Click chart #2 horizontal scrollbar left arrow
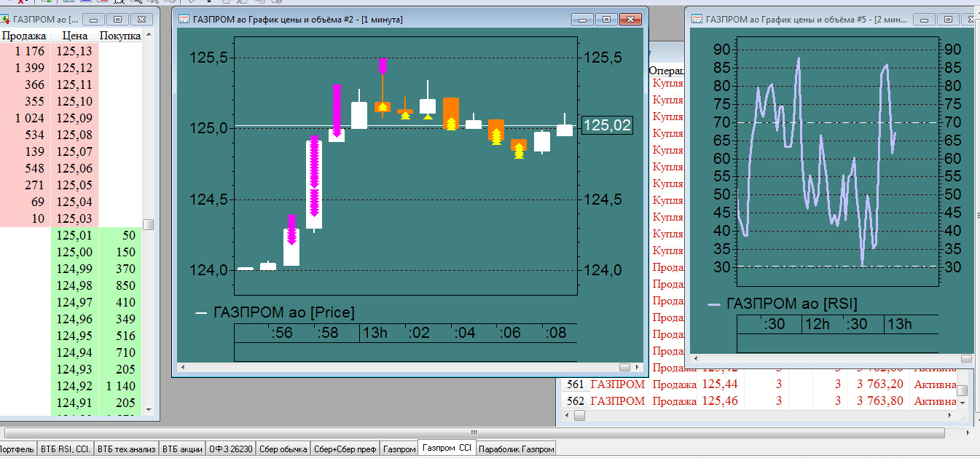This screenshot has height=458, width=980. click(181, 368)
